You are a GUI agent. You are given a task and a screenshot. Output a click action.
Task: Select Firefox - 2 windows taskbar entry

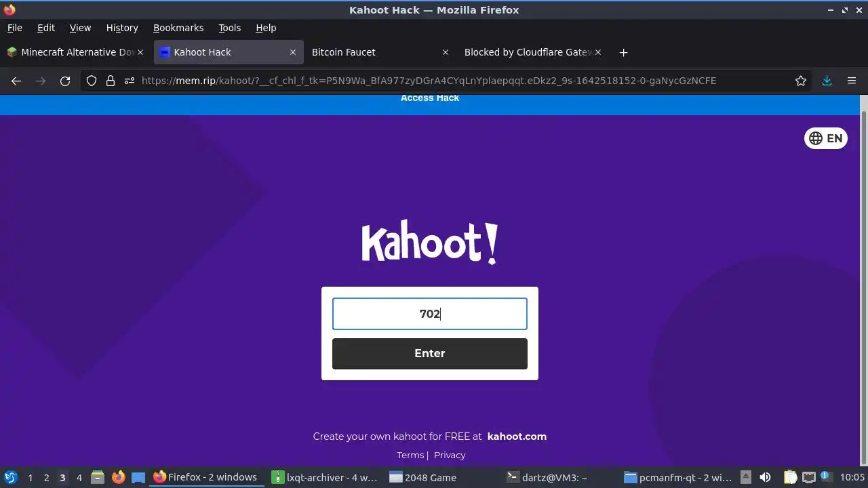(208, 477)
